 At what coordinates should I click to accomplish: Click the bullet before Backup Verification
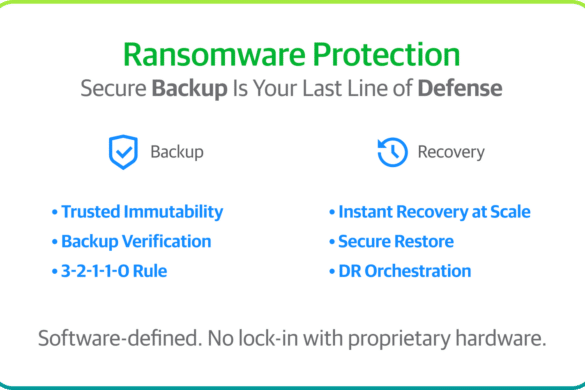pyautogui.click(x=54, y=242)
